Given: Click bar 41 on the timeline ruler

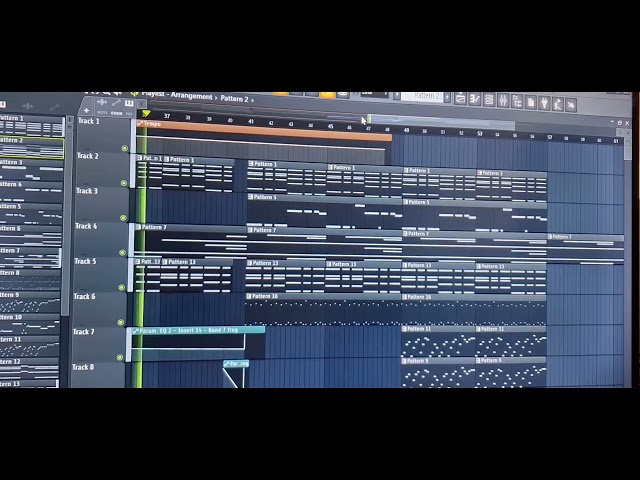Looking at the screenshot, I should [251, 121].
